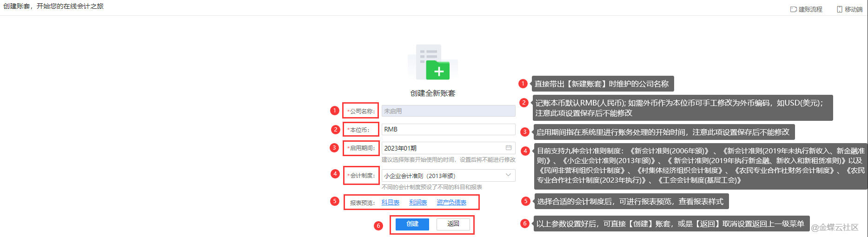
Task: Click the hint starting with 建议选择账套开始使用的时间
Action: [449, 160]
